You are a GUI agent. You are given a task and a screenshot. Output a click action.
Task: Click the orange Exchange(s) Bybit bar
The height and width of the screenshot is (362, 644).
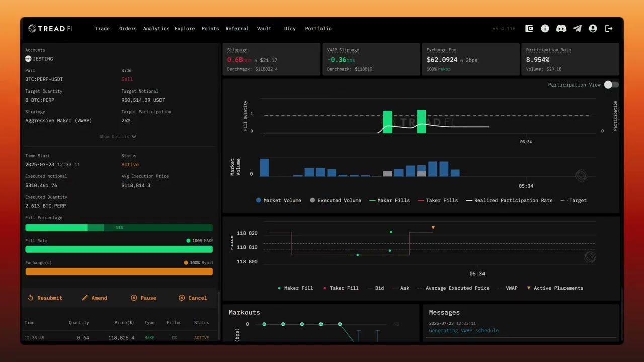pos(119,271)
